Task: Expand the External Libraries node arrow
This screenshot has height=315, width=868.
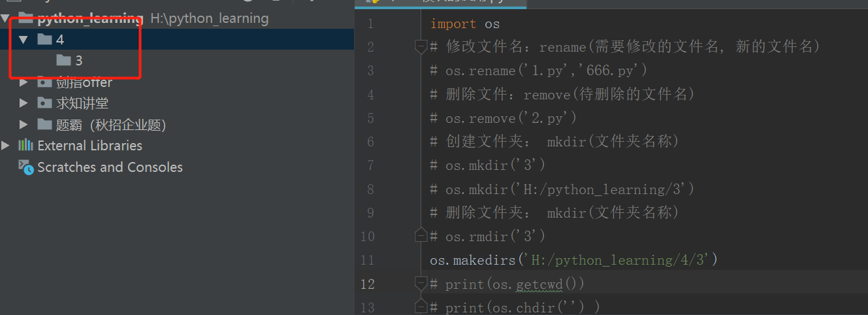Action: (x=5, y=145)
